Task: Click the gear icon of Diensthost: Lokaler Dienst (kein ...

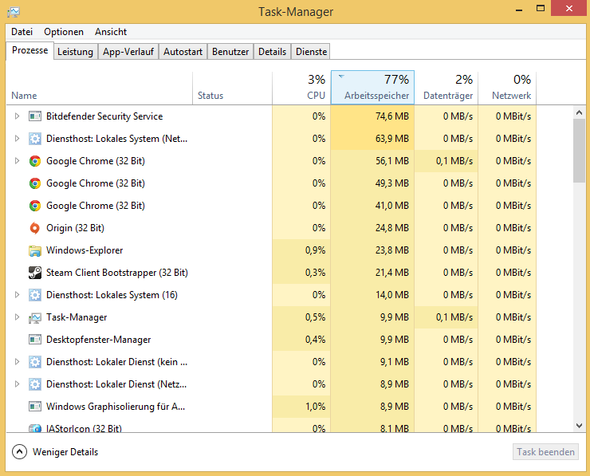Action: (x=35, y=362)
